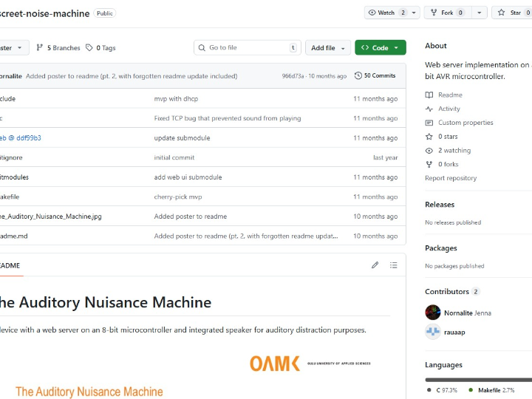Click the Activity pulse icon link

pyautogui.click(x=429, y=109)
